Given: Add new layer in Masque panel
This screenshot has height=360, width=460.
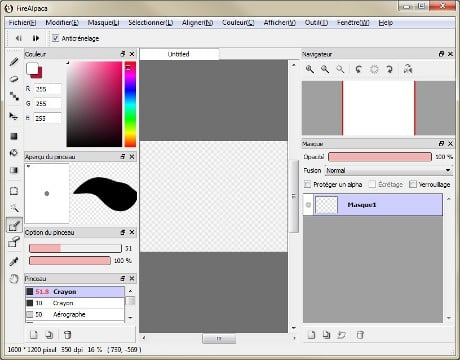Looking at the screenshot, I should pos(311,335).
